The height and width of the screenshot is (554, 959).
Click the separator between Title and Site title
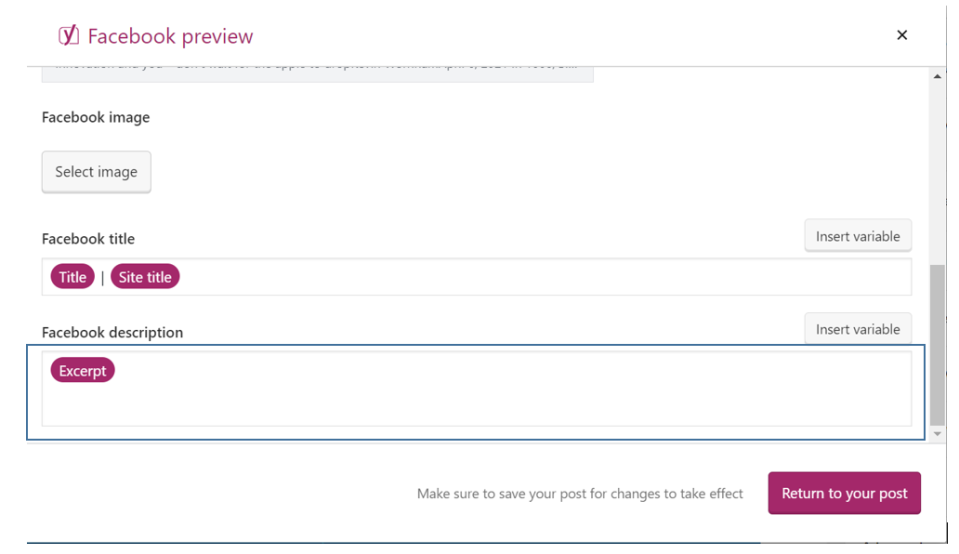click(102, 278)
